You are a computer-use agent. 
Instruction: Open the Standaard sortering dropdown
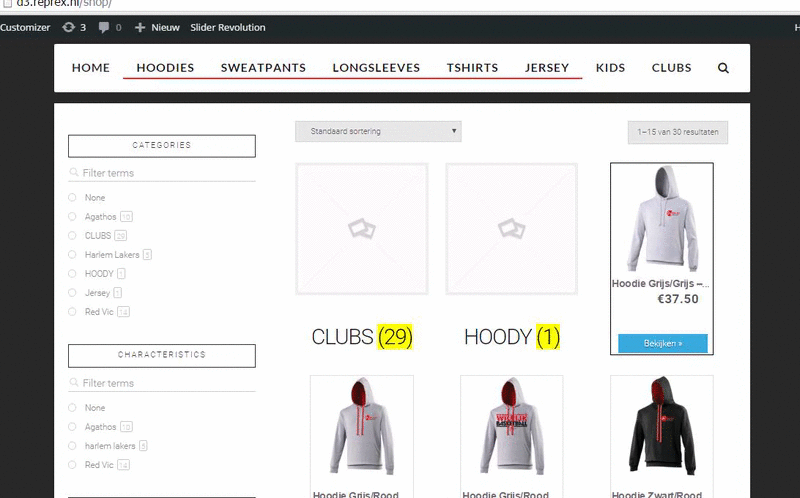point(378,131)
